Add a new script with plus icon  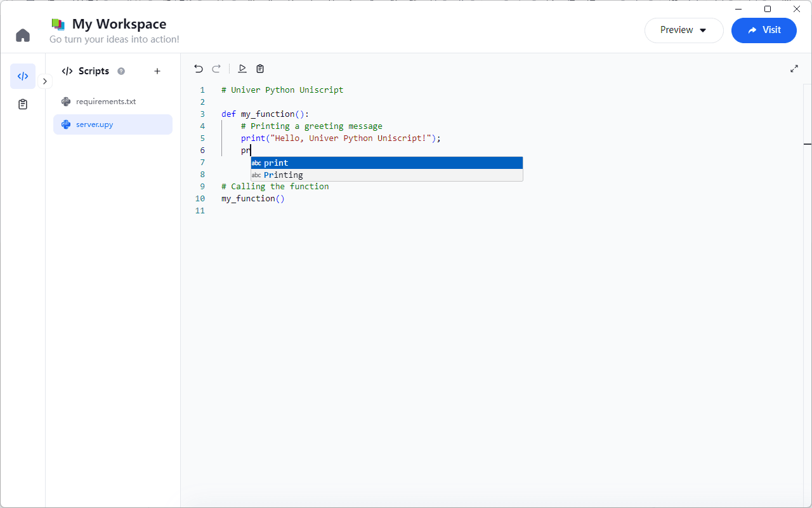(157, 71)
